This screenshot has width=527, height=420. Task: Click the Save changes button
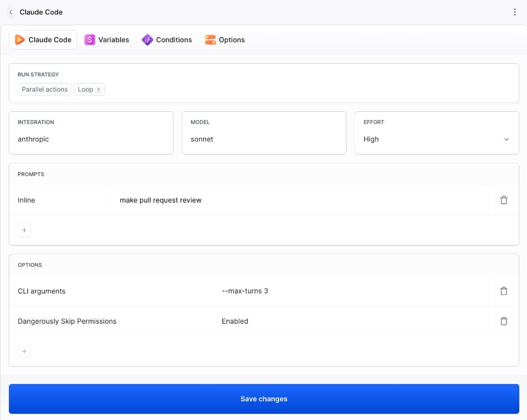pos(264,399)
